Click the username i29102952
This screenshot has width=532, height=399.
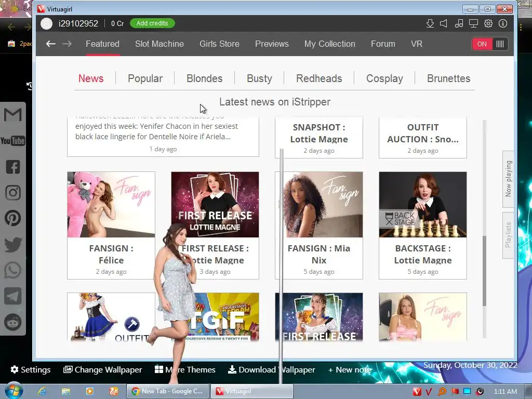pyautogui.click(x=78, y=23)
